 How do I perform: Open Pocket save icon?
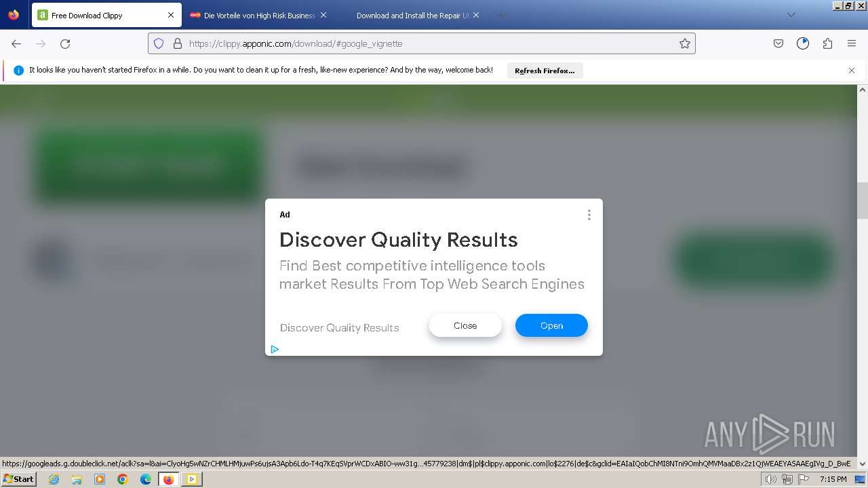778,43
